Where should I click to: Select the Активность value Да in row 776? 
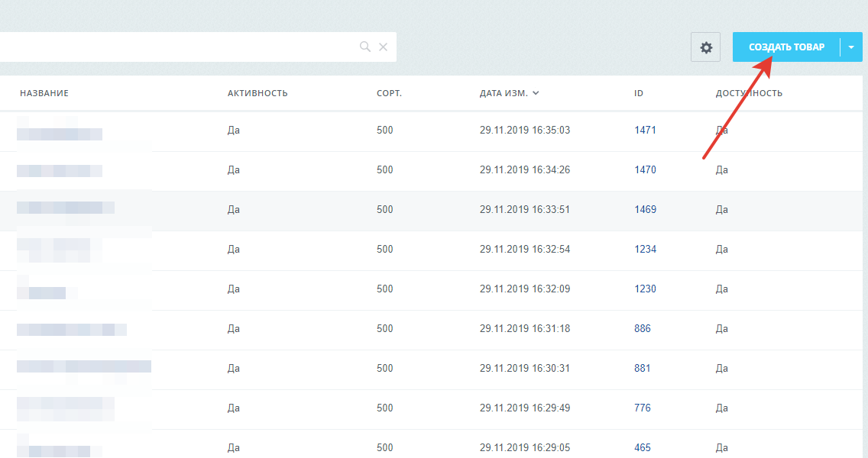point(234,409)
